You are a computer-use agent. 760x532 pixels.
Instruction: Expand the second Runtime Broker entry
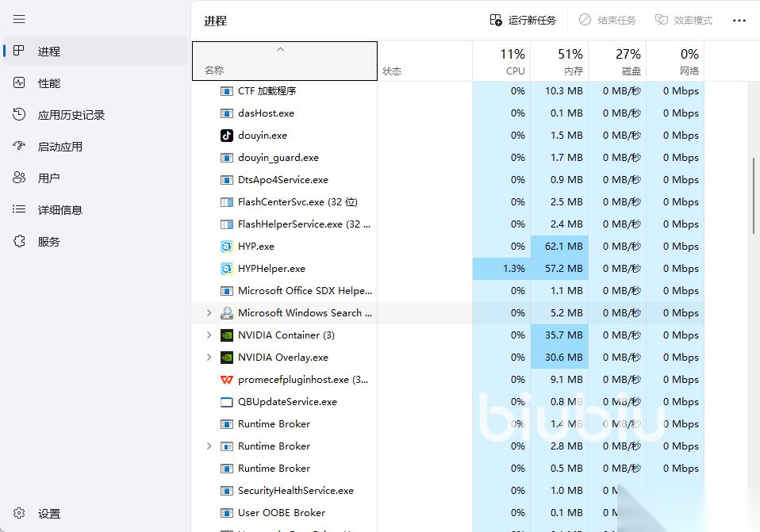click(x=209, y=446)
